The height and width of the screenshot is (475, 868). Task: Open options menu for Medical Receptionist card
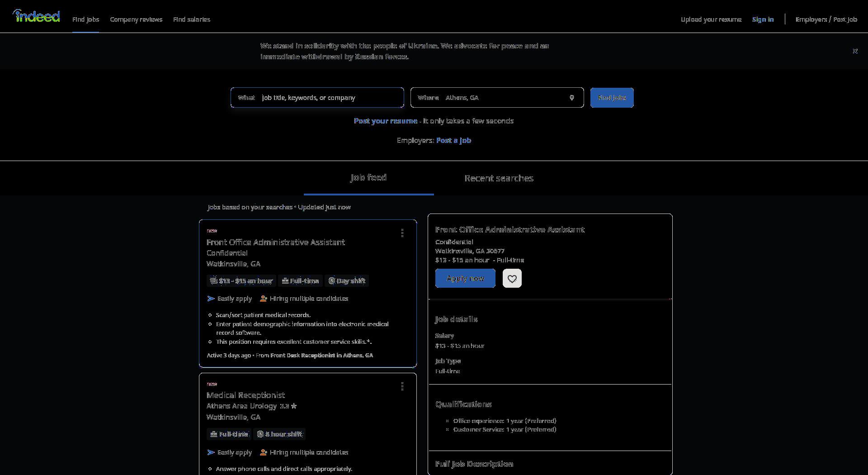click(x=402, y=386)
